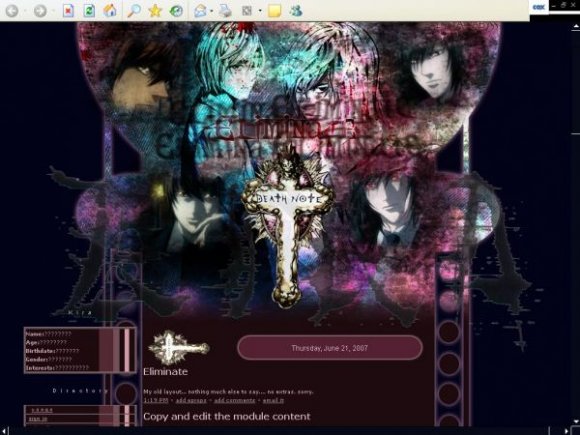Click the Interests:?????????? profile line
Image resolution: width=580 pixels, height=435 pixels.
57,368
